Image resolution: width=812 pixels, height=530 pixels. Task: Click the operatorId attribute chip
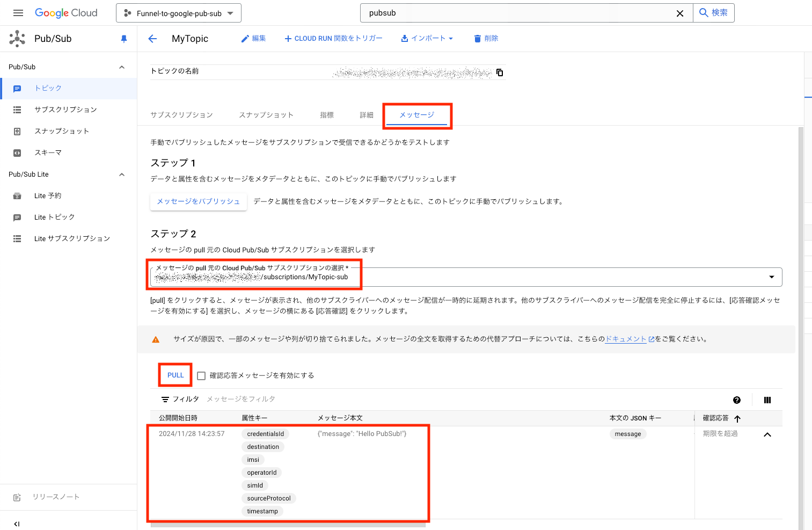click(x=262, y=473)
